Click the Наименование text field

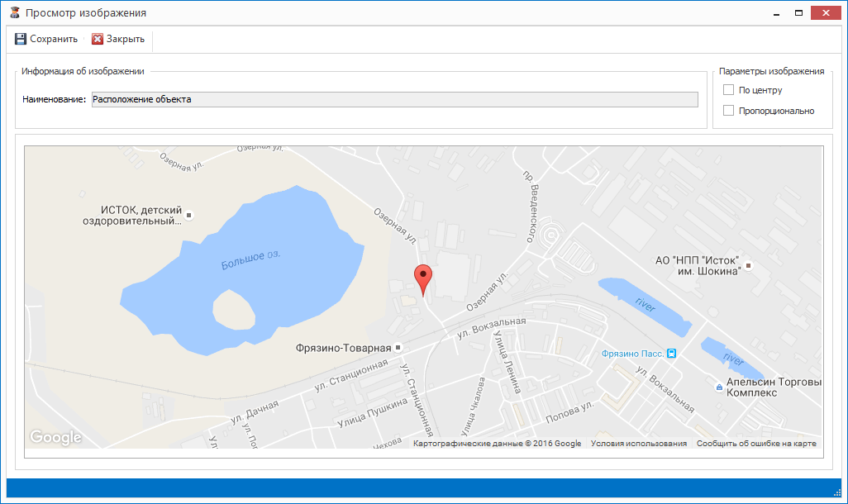[395, 99]
